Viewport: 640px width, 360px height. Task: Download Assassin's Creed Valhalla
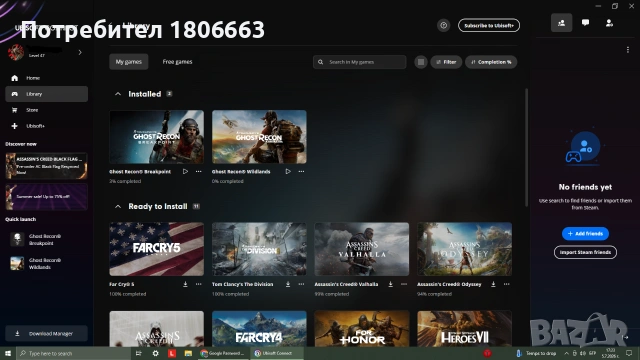point(391,284)
